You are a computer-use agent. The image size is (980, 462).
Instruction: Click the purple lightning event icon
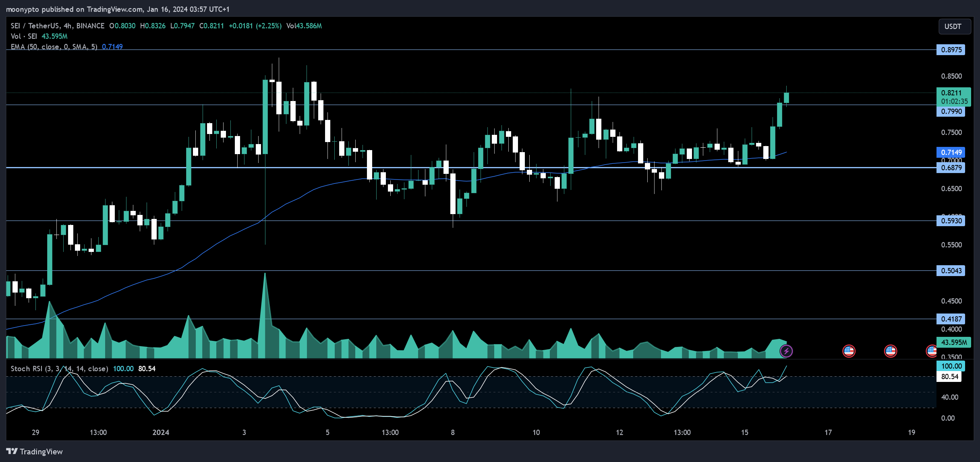click(x=786, y=351)
